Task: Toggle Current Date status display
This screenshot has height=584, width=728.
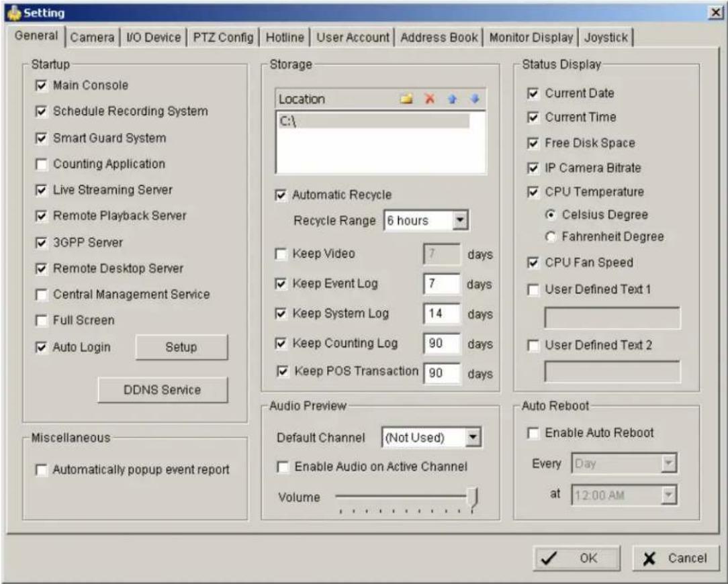Action: [x=533, y=93]
